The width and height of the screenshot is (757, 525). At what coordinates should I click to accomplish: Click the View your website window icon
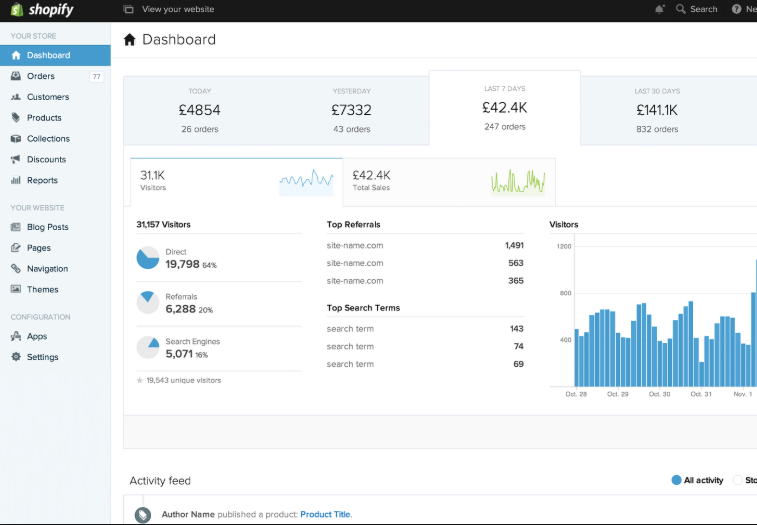click(x=128, y=9)
